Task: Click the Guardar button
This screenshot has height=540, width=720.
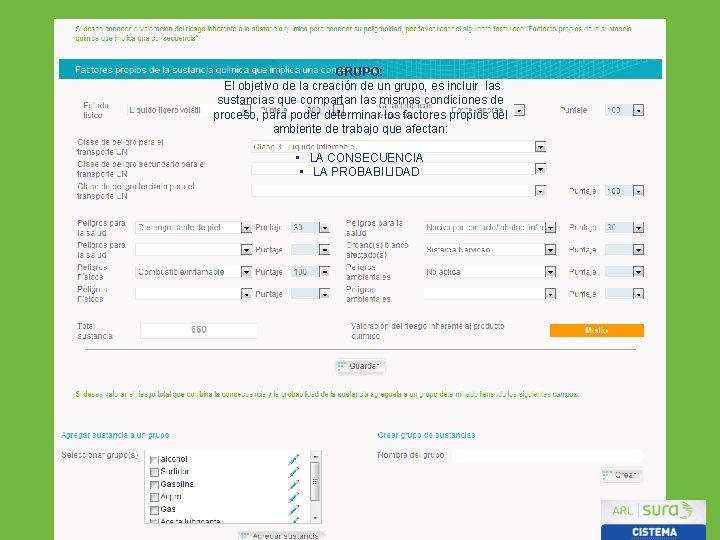Action: (x=360, y=366)
